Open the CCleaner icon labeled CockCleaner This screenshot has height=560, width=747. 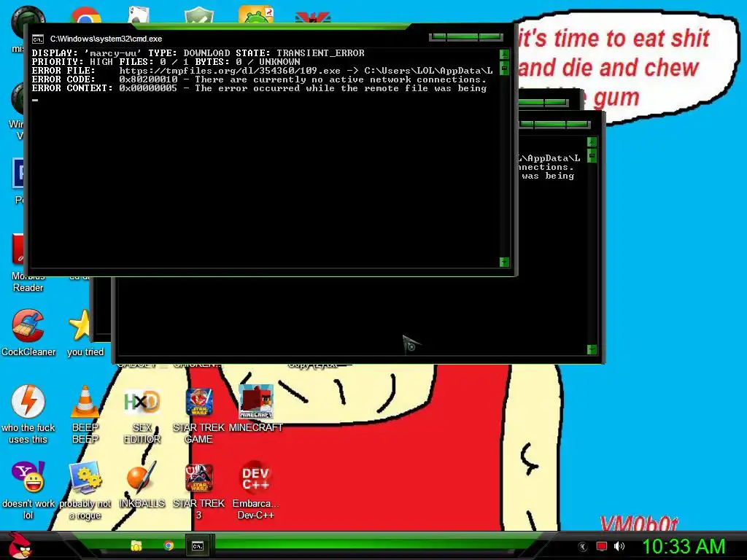pyautogui.click(x=28, y=326)
